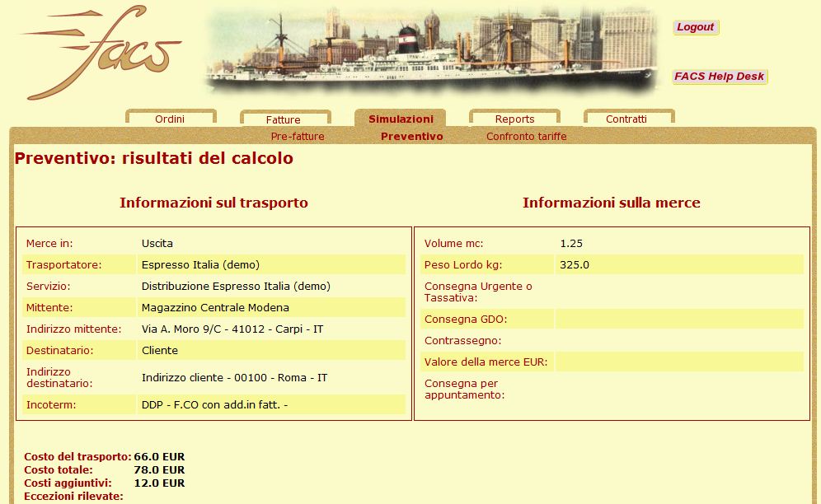This screenshot has width=821, height=504.
Task: Click the sender address Via A. Moro 9/C
Action: (232, 329)
